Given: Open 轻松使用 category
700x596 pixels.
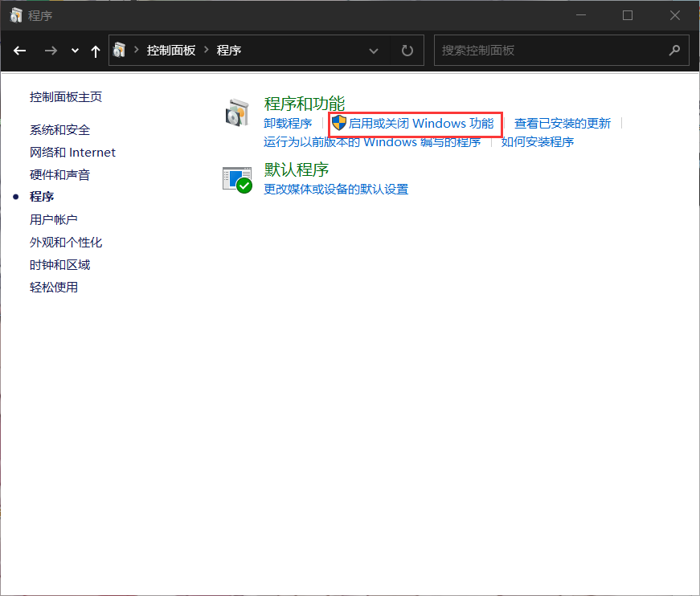Looking at the screenshot, I should (x=54, y=288).
